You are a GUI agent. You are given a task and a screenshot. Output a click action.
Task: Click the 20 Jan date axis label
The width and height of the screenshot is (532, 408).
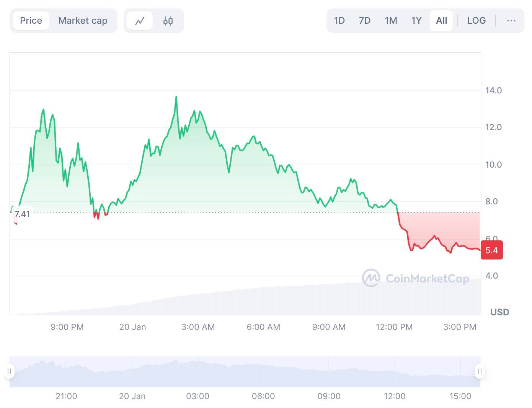[x=132, y=327]
